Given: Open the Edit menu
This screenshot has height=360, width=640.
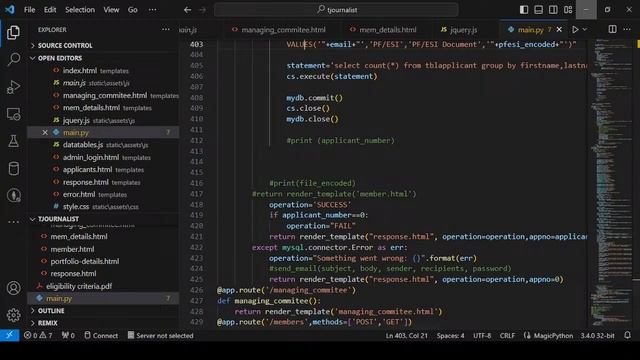Looking at the screenshot, I should coord(50,10).
